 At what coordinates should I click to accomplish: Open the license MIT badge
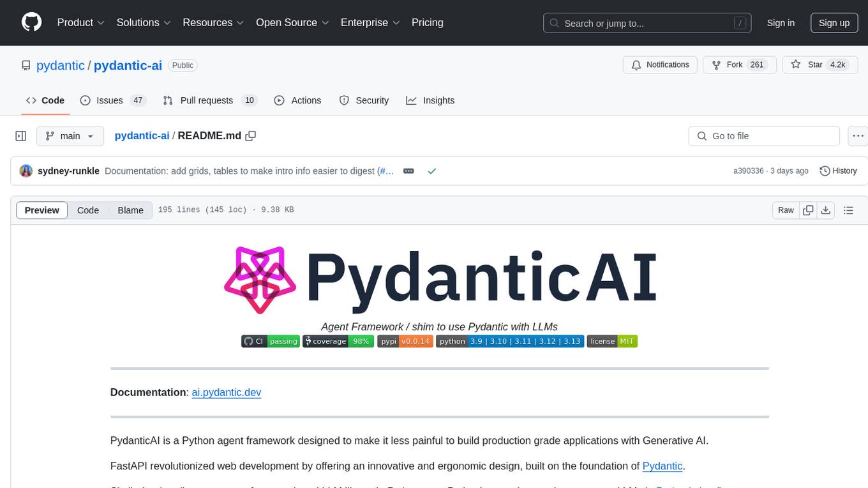point(612,341)
